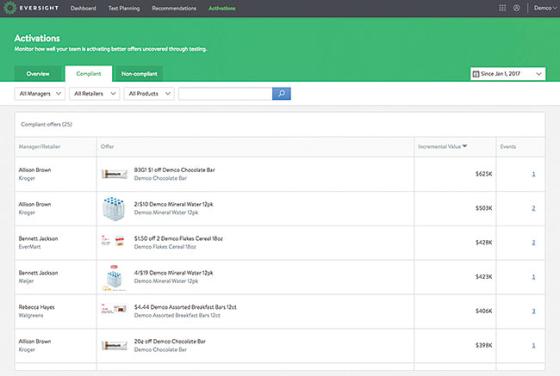Click the Events column header
Image resolution: width=560 pixels, height=376 pixels.
(x=508, y=146)
